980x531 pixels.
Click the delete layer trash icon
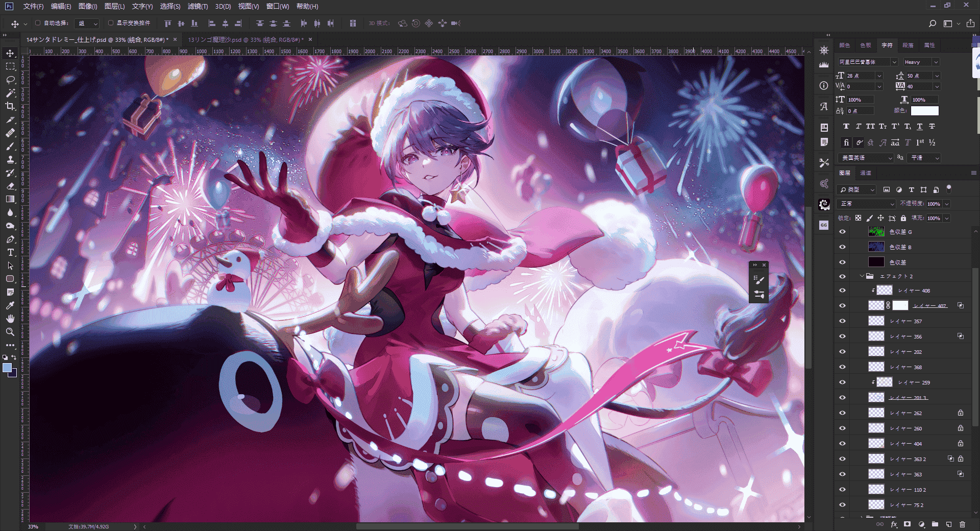pos(962,524)
